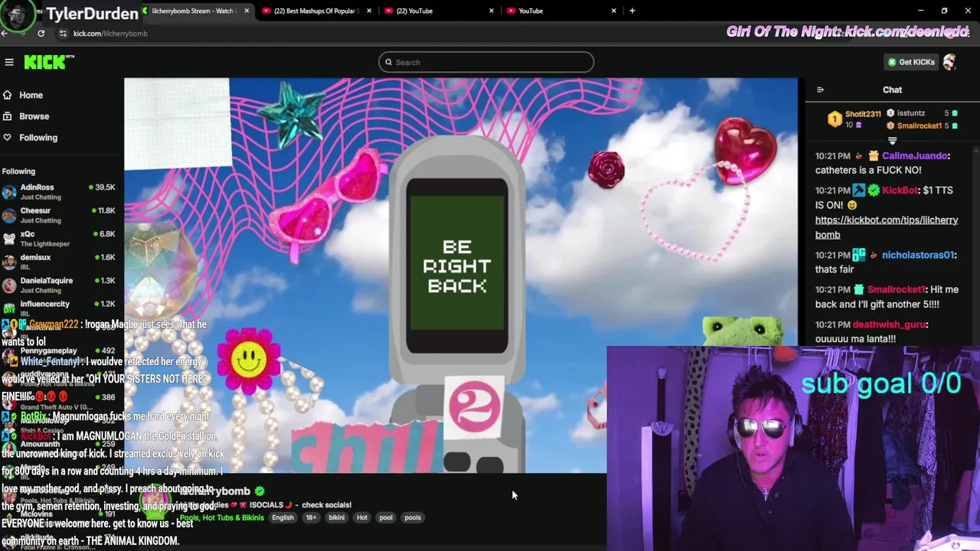980x551 pixels.
Task: Click the Be Right Back stream video
Action: (x=460, y=275)
